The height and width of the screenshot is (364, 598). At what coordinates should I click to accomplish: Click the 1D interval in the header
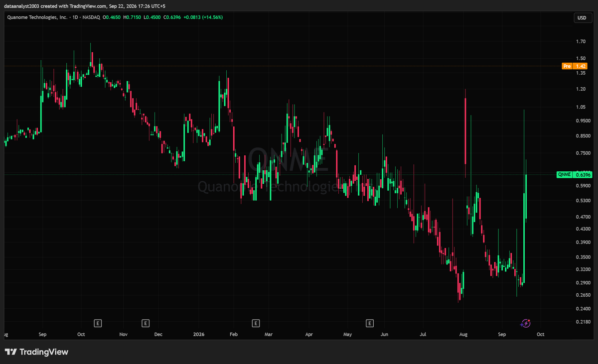coord(76,17)
